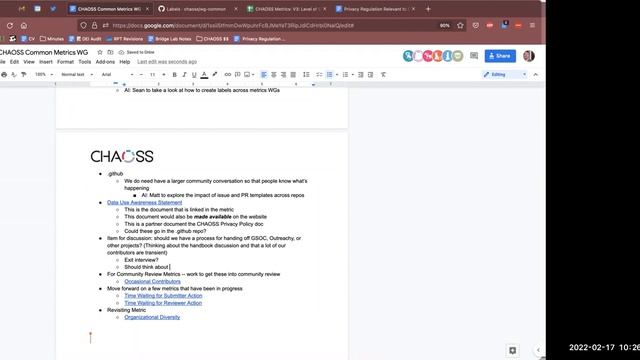Clear formatting with the toolbar icon
This screenshot has width=640, height=360.
[383, 75]
